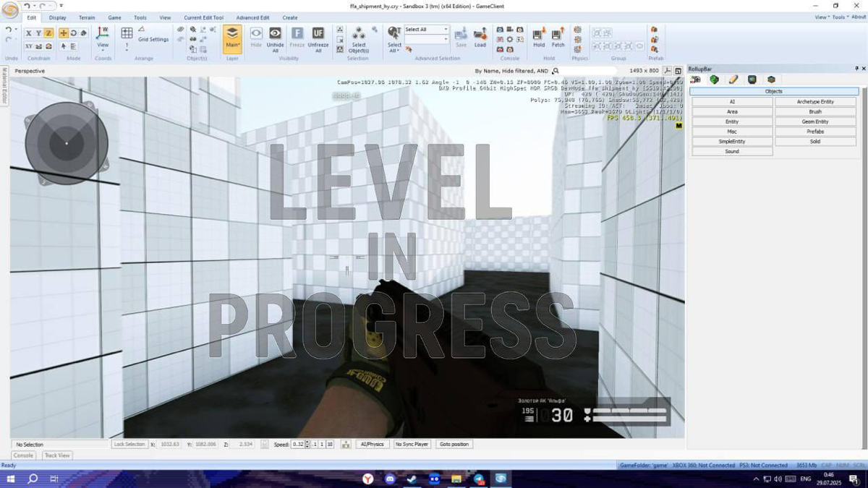Click the viewport maximize icon
Screen dimensions: 868x488
tap(678, 71)
